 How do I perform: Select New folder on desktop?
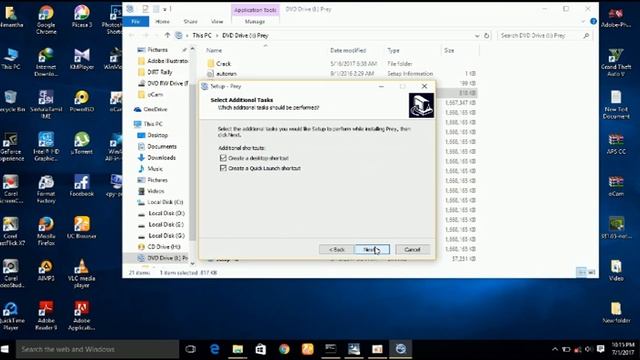pos(616,313)
